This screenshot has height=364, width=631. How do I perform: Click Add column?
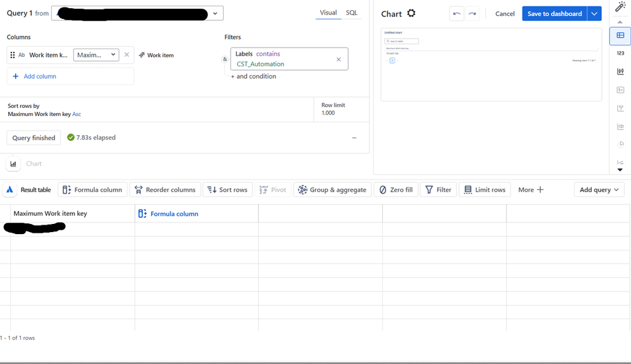coord(70,76)
